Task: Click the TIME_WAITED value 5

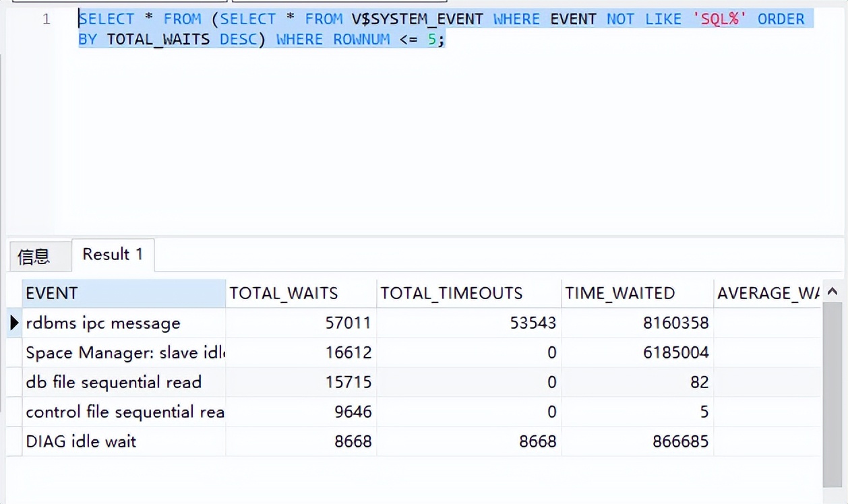Action: 704,412
